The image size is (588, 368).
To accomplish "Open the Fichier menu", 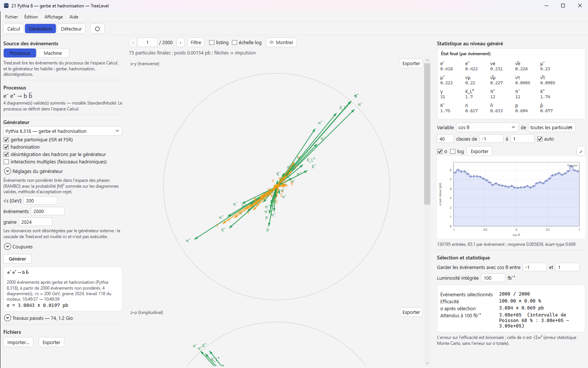I will click(11, 17).
